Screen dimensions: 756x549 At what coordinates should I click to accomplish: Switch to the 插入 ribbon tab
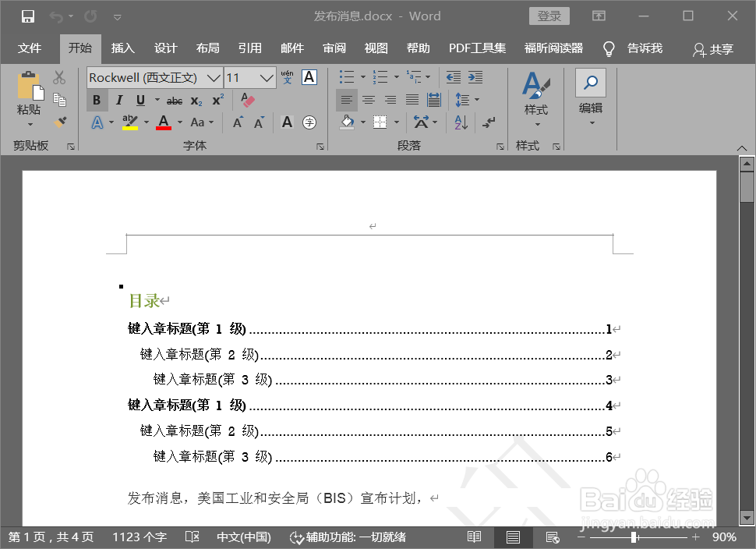click(x=122, y=48)
